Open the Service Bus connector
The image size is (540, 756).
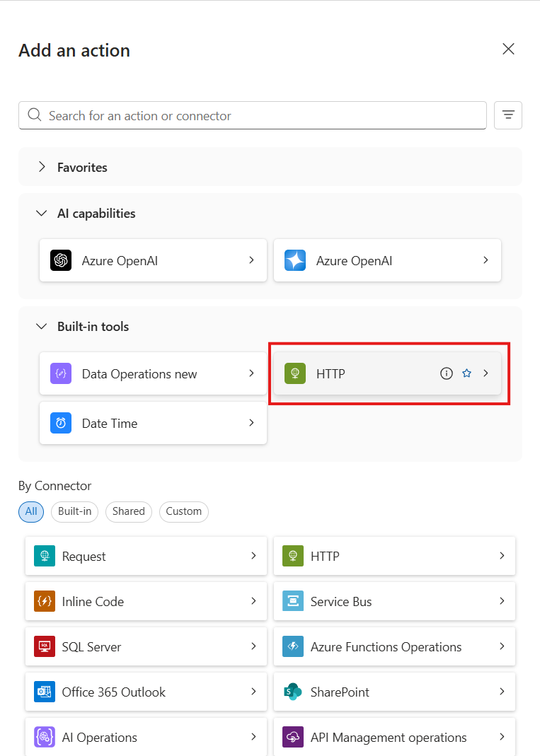(394, 601)
